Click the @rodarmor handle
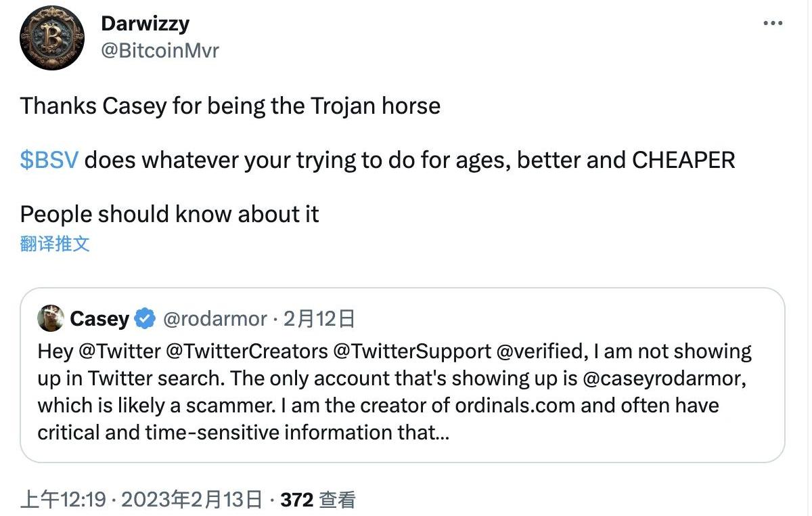This screenshot has height=516, width=812. pyautogui.click(x=215, y=319)
